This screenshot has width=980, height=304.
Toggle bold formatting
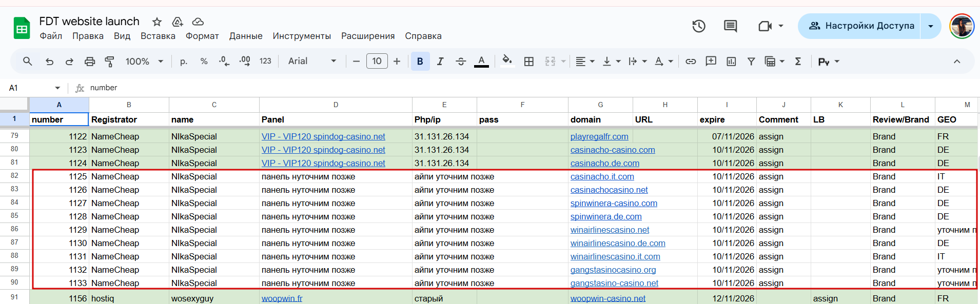point(420,62)
